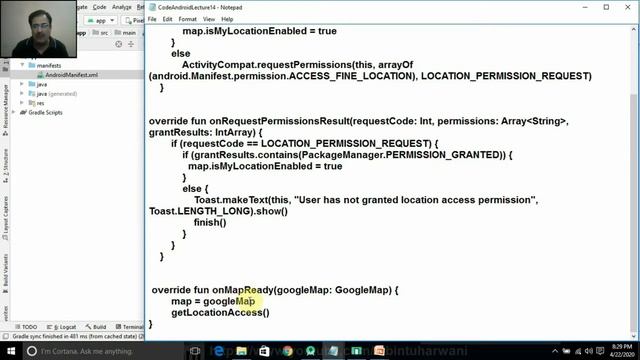Click Notepad vertical scrollbar thumb
Screen dimensions: 640x360
point(633,212)
